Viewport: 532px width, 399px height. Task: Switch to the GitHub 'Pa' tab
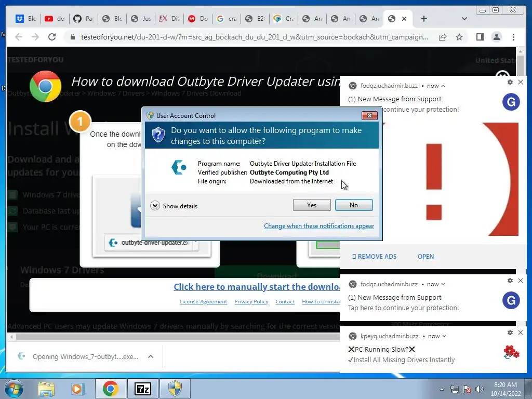click(x=83, y=19)
